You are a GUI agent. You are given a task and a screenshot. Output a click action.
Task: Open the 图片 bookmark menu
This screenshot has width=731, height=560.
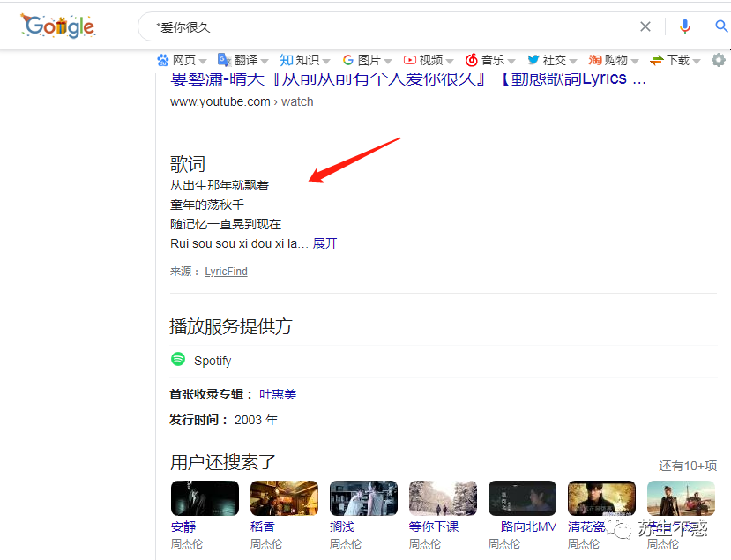(x=368, y=60)
